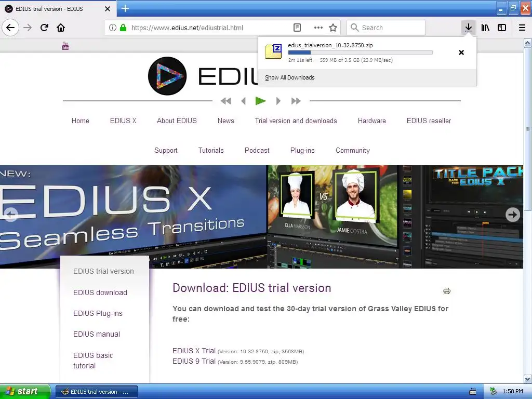Screen dimensions: 532x399
Task: Click the download progress bar
Action: [361, 52]
